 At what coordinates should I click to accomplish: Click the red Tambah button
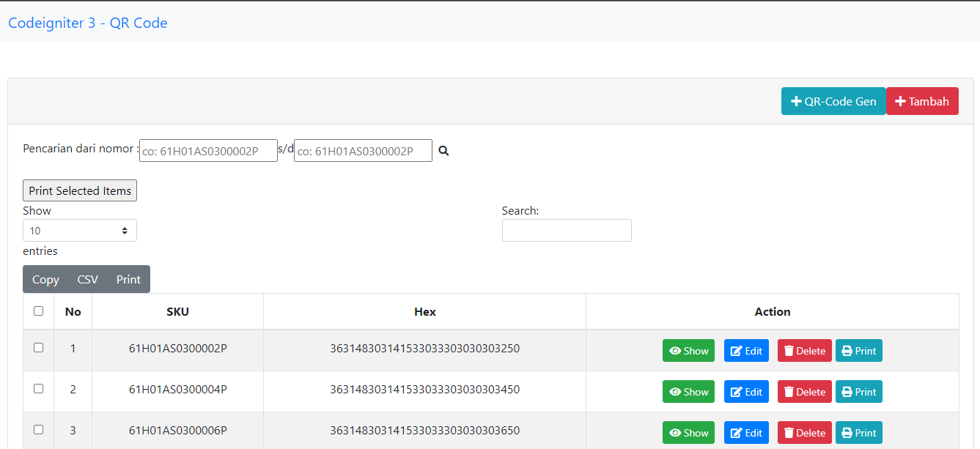[x=922, y=102]
